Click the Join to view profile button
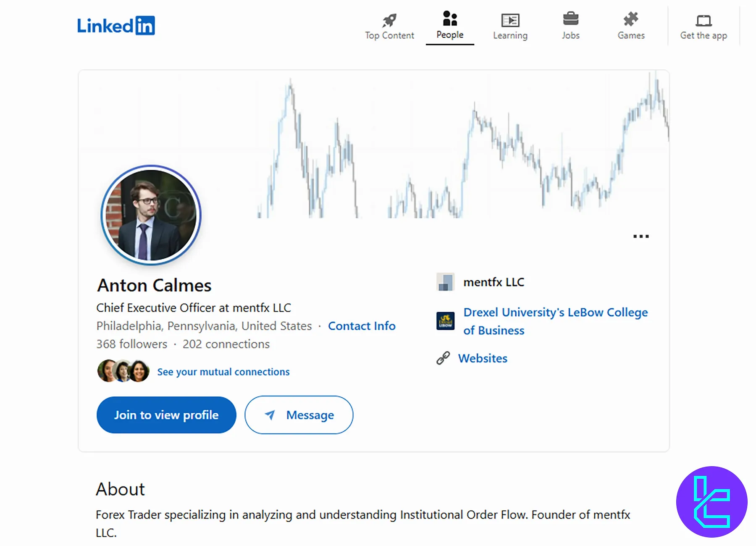Screen dimensions: 756x546 click(x=166, y=415)
